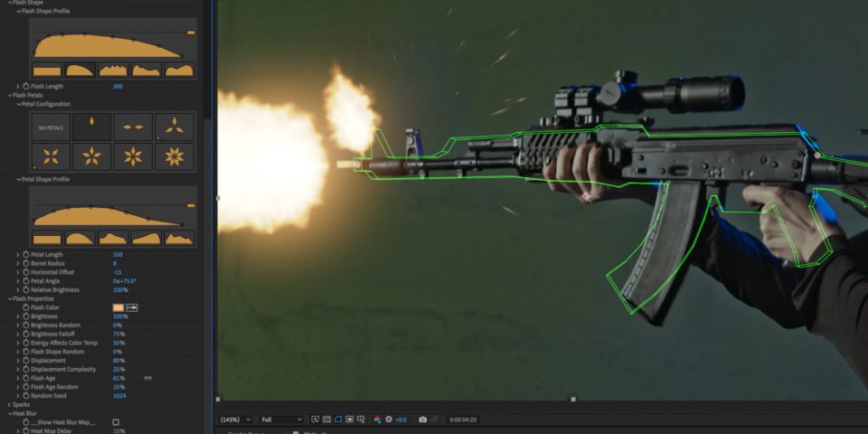
Task: Choose the NO PETALS configuration
Action: coord(51,127)
